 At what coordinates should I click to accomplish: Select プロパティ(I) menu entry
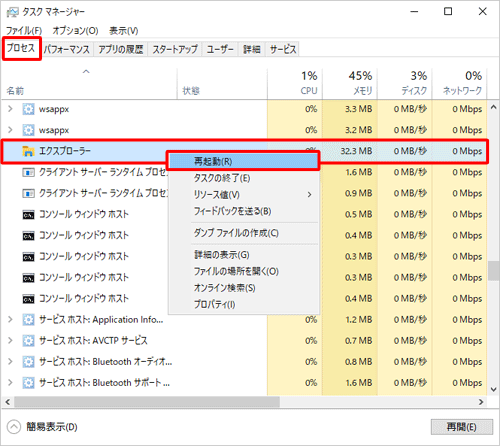243,304
